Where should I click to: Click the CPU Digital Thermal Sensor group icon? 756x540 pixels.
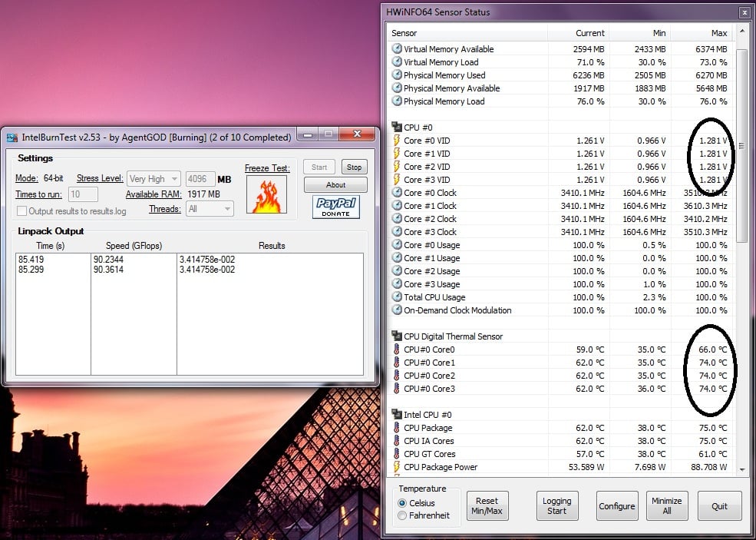pos(397,336)
